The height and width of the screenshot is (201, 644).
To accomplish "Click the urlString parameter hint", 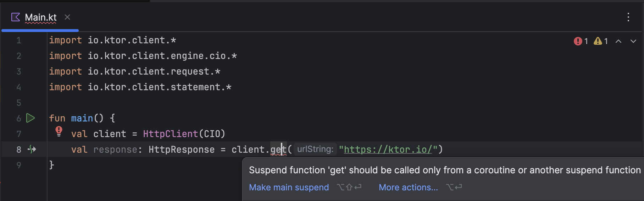I will [315, 149].
